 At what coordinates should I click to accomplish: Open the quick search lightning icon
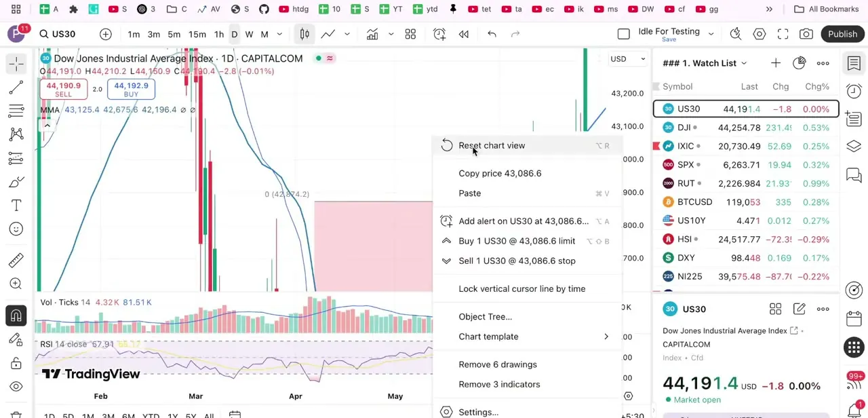(736, 34)
